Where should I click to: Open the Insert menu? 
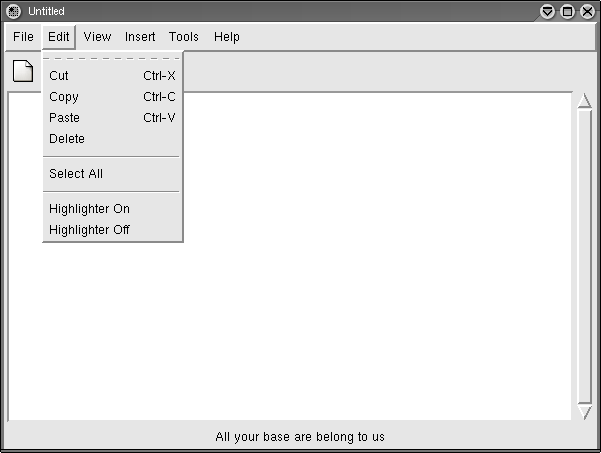click(x=140, y=37)
